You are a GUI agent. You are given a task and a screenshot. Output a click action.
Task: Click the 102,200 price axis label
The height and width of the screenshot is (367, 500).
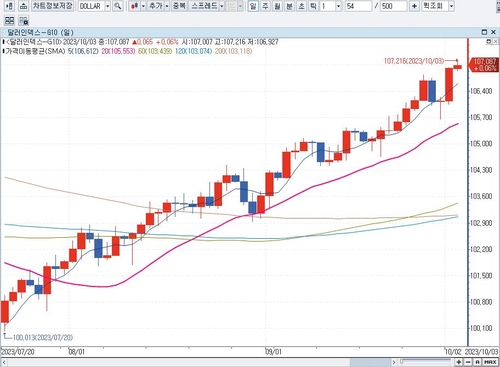(481, 249)
